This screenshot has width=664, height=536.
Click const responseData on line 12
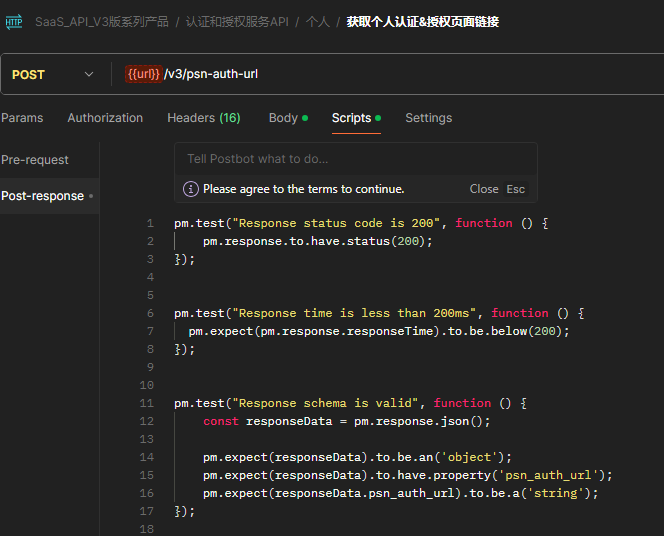[x=268, y=421]
